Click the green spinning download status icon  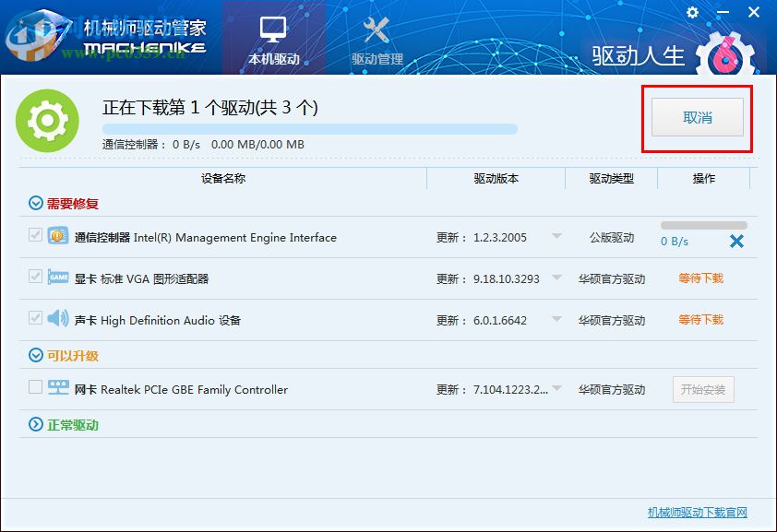(x=48, y=120)
